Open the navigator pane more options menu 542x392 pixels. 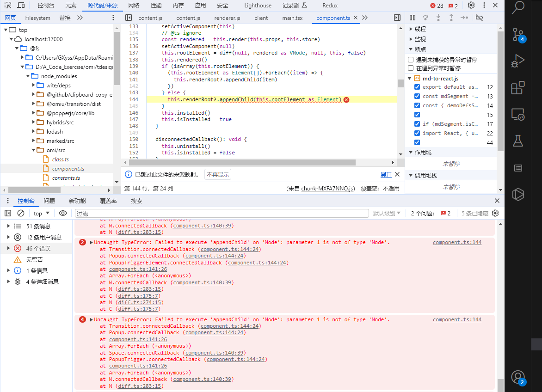[x=113, y=18]
